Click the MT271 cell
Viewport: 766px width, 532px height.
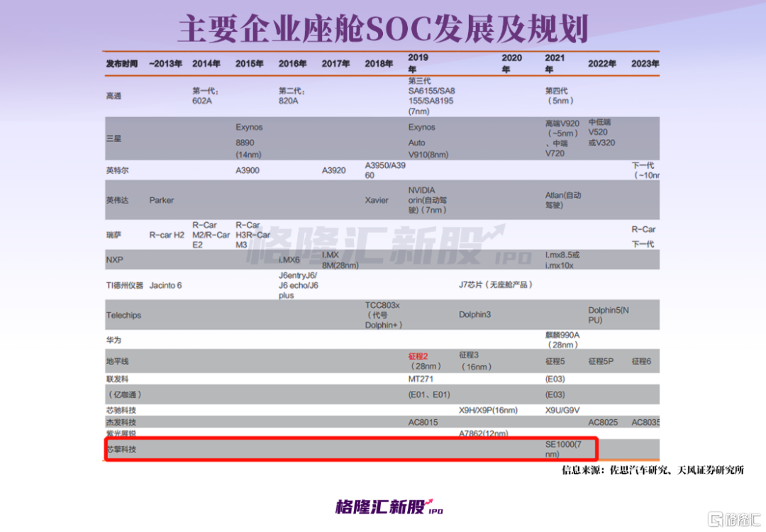(421, 379)
